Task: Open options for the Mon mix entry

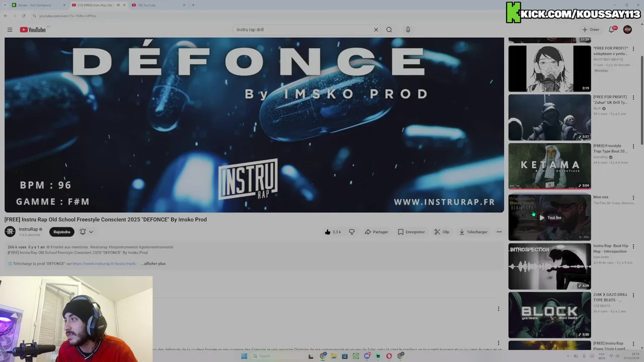Action: pos(633,198)
